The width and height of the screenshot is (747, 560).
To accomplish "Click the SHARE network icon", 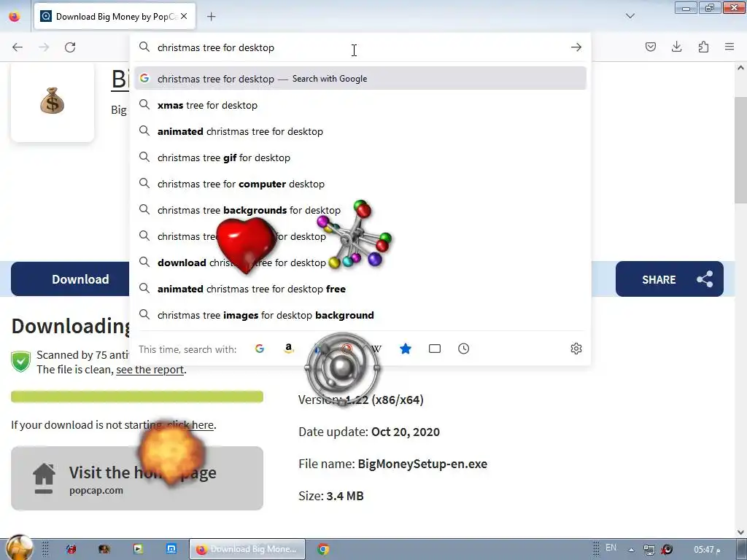I will tap(705, 279).
